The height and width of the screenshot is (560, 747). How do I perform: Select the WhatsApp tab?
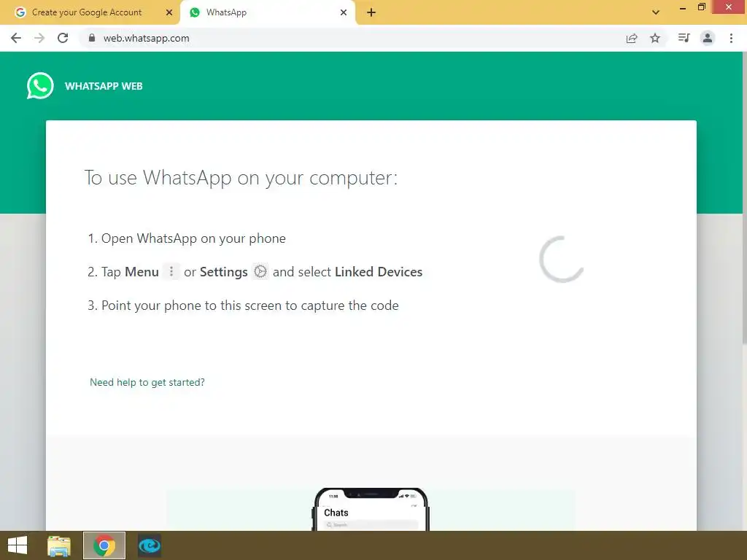268,12
